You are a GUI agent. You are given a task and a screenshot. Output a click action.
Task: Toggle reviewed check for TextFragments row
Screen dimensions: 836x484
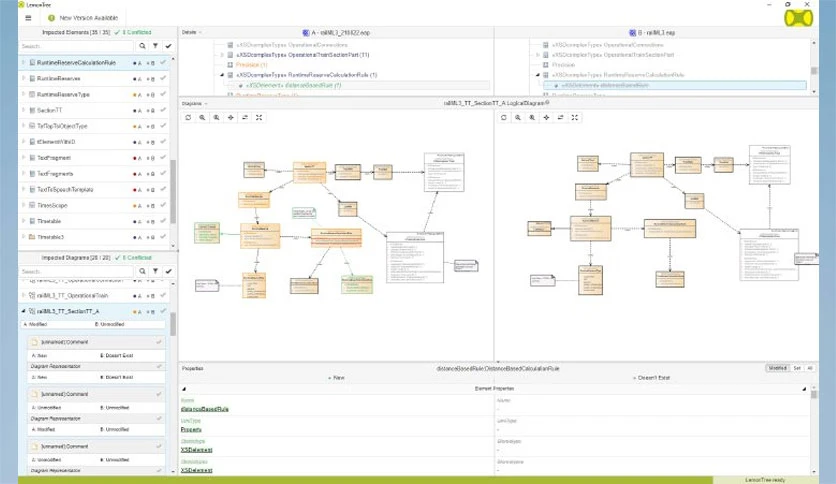pos(163,174)
